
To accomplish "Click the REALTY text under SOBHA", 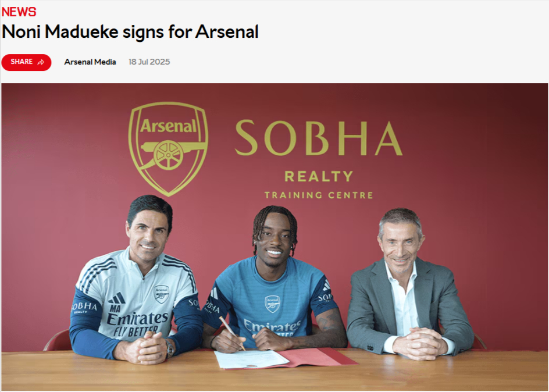I will click(319, 176).
